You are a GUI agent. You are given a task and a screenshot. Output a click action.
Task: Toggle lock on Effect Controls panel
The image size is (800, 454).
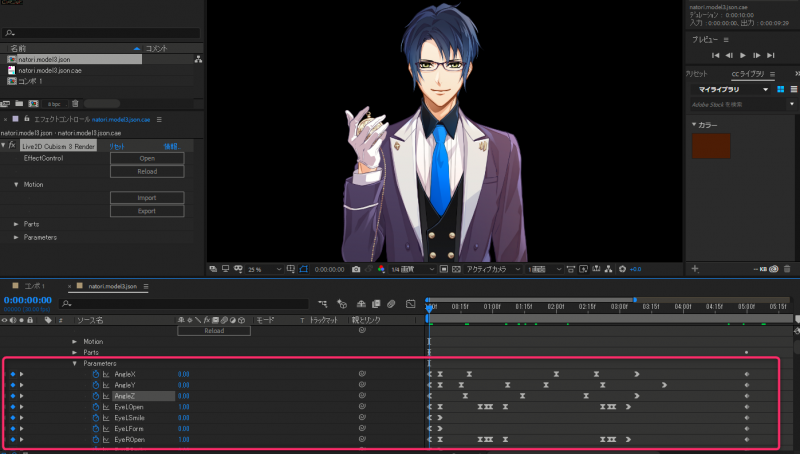(x=27, y=119)
